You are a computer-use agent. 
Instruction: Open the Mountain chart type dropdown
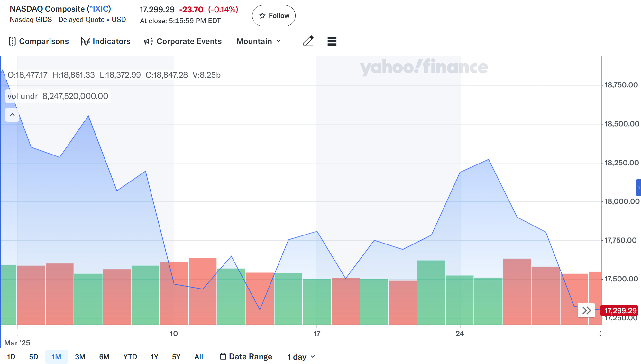pyautogui.click(x=259, y=41)
